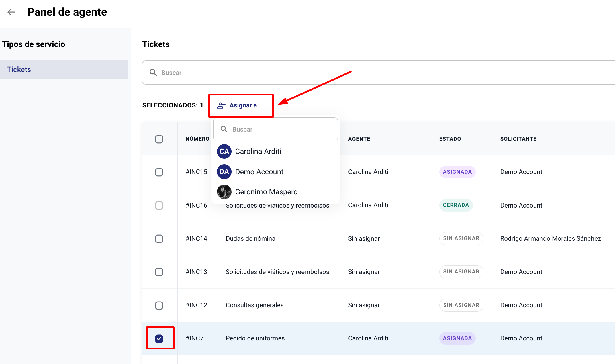Check the box for ticket #INC14
Image resolution: width=615 pixels, height=364 pixels.
pyautogui.click(x=159, y=239)
